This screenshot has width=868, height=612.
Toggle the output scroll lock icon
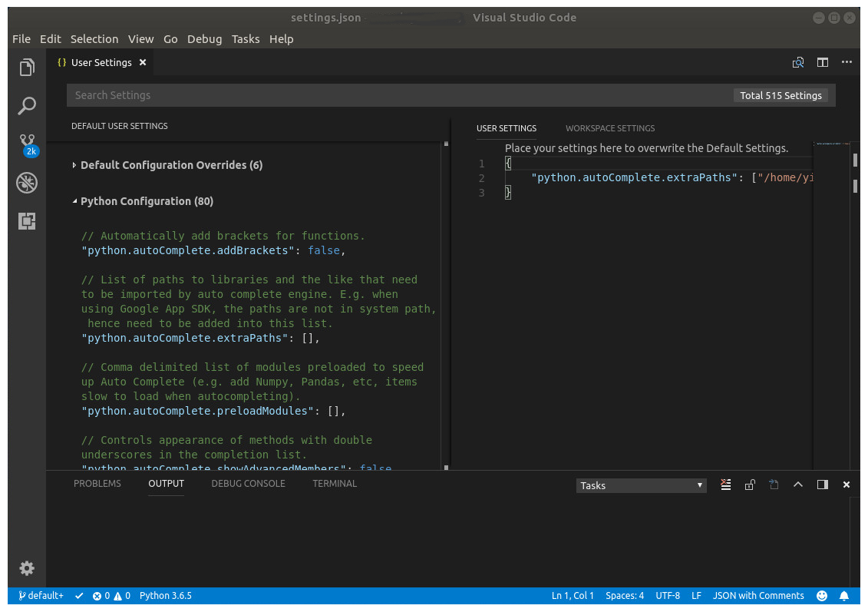tap(750, 485)
